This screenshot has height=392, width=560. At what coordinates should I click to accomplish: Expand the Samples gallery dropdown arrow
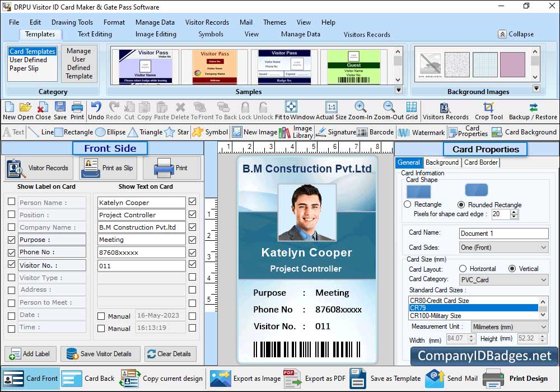tap(399, 90)
